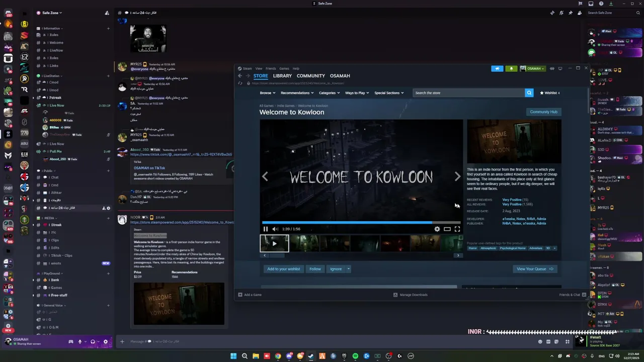This screenshot has height=362, width=644.
Task: Open the Rules channel in Discord
Action: coord(54,35)
